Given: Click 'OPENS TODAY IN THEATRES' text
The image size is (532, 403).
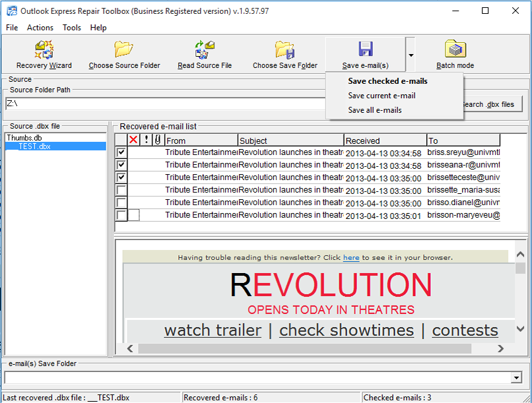Looking at the screenshot, I should pos(331,310).
